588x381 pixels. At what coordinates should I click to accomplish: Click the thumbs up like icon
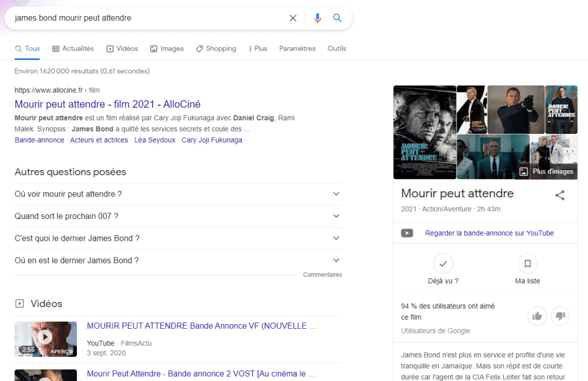537,315
